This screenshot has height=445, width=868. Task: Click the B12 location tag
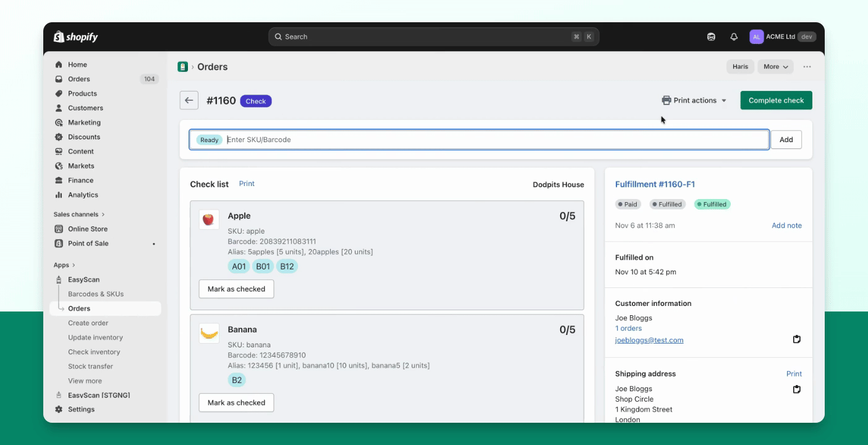(287, 266)
